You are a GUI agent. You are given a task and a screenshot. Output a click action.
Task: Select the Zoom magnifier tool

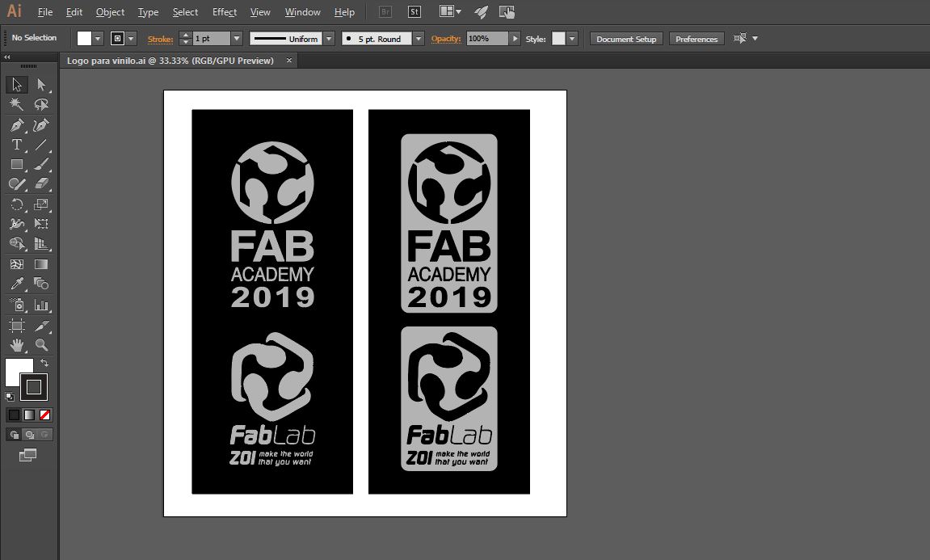(x=41, y=345)
